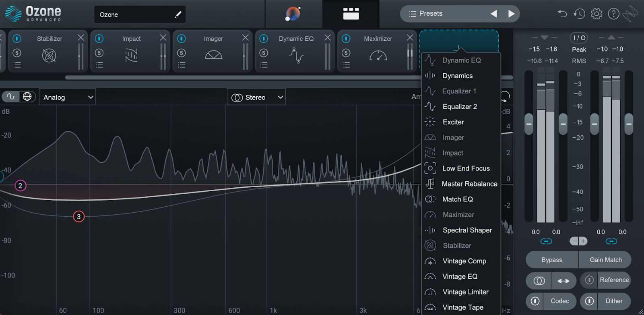Select the Stabilizer module icon
Screen dimensions: 644x315
pos(49,55)
